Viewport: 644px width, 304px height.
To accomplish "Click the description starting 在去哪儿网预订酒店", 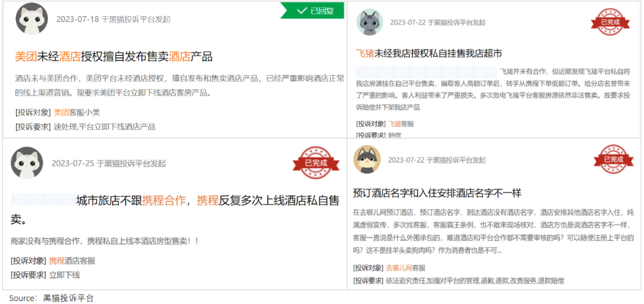I will (x=494, y=231).
